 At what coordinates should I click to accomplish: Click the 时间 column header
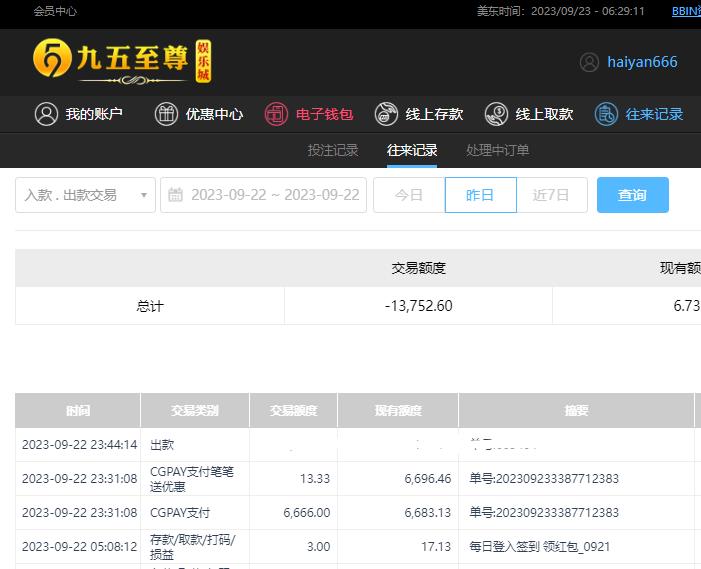[78, 410]
